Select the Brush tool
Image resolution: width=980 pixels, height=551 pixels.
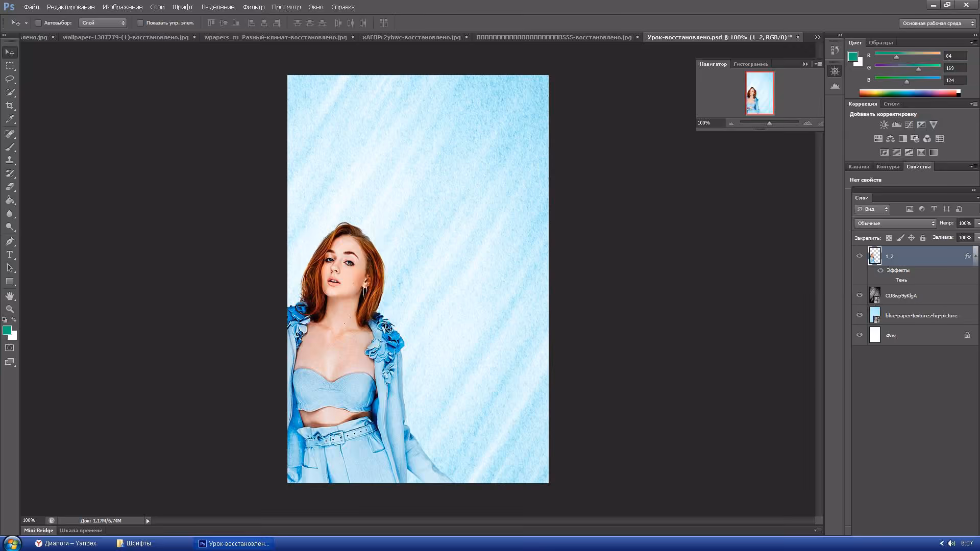click(x=10, y=147)
